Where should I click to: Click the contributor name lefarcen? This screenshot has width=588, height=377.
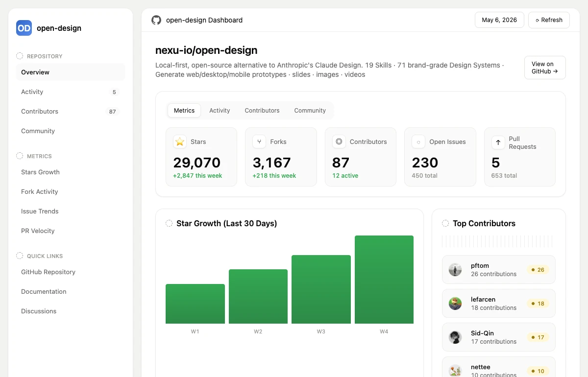[483, 299]
